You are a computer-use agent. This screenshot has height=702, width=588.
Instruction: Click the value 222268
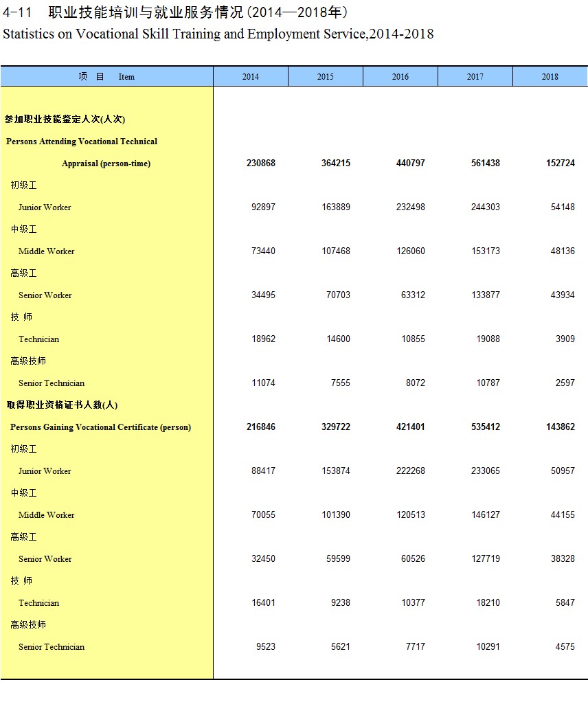[411, 471]
